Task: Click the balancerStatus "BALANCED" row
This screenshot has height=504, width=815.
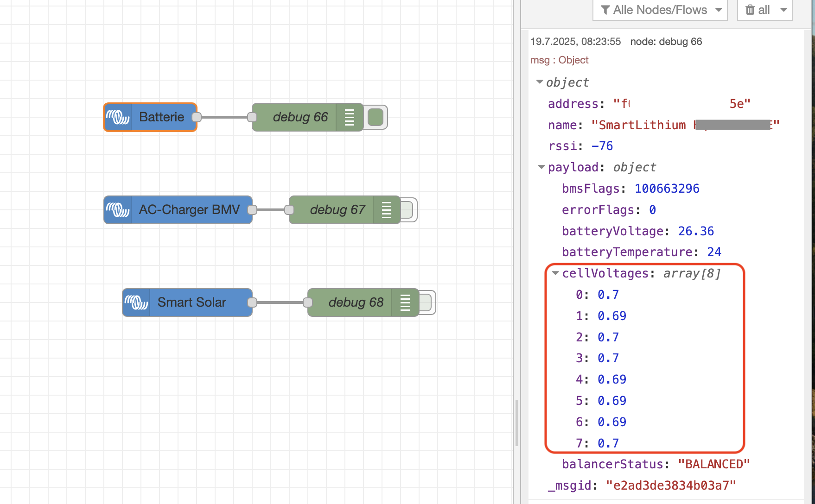Action: (656, 464)
